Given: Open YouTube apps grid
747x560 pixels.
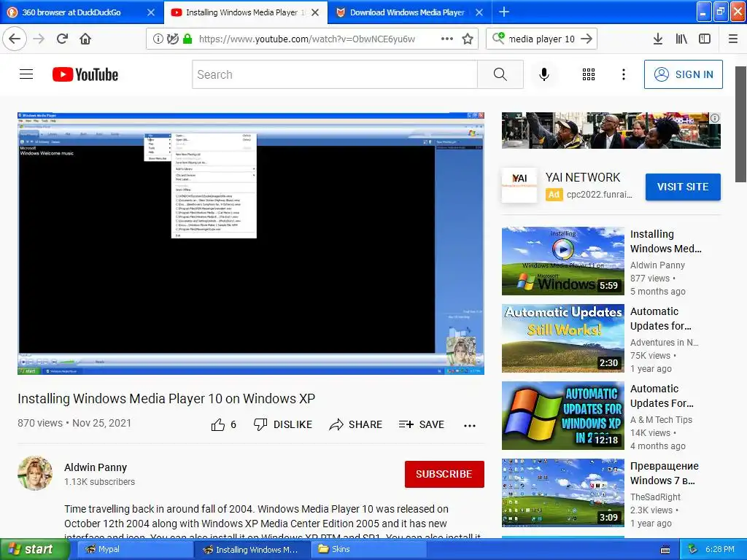Looking at the screenshot, I should (589, 74).
